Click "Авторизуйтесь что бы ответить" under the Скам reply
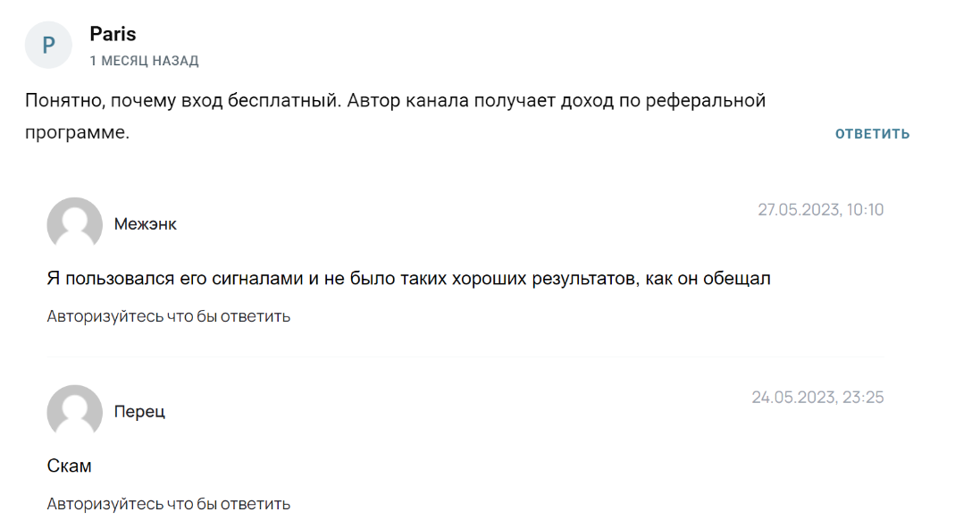Image resolution: width=980 pixels, height=529 pixels. [x=169, y=504]
